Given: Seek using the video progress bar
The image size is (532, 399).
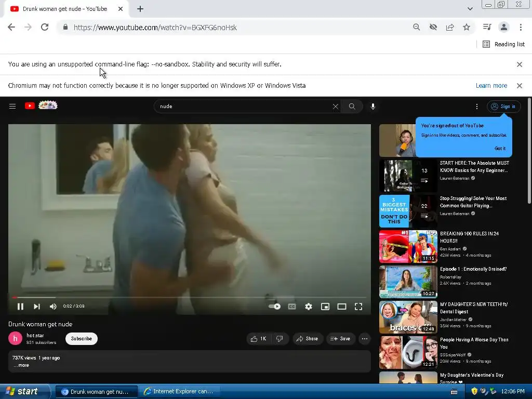Looking at the screenshot, I should (x=189, y=298).
